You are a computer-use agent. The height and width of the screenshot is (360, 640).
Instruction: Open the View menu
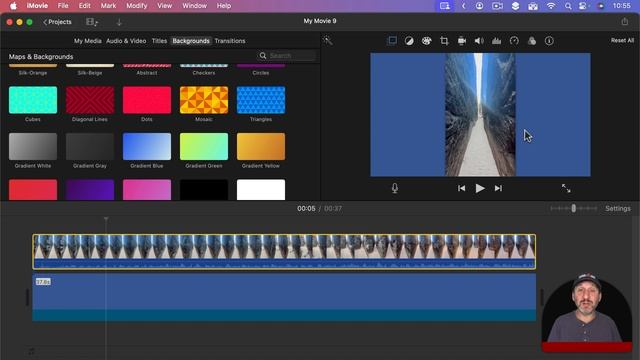point(164,6)
